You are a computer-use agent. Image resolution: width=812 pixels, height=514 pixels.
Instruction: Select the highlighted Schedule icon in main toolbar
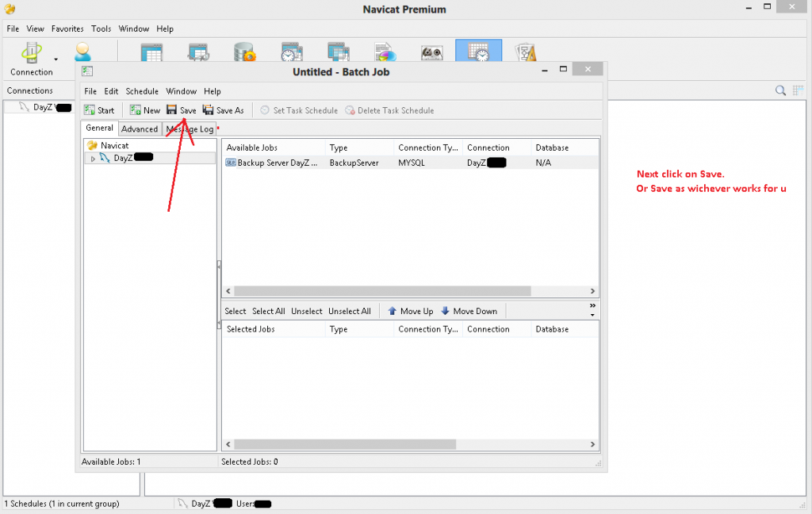coord(478,52)
